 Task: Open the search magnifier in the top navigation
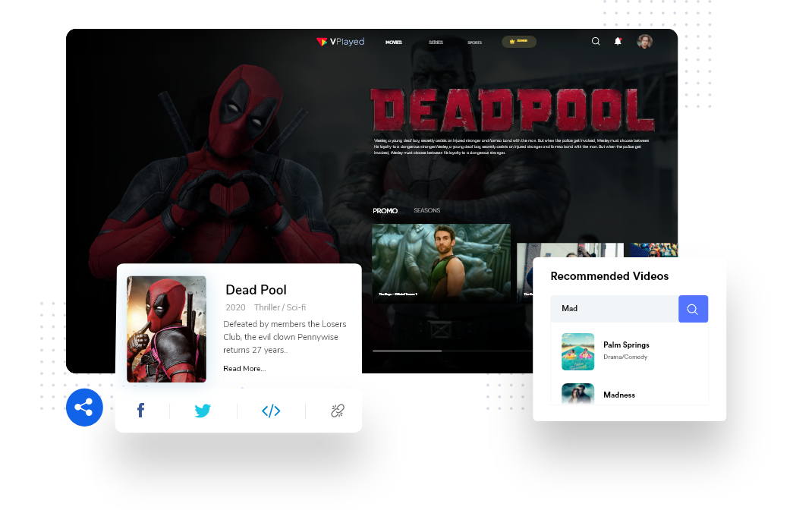pos(596,42)
